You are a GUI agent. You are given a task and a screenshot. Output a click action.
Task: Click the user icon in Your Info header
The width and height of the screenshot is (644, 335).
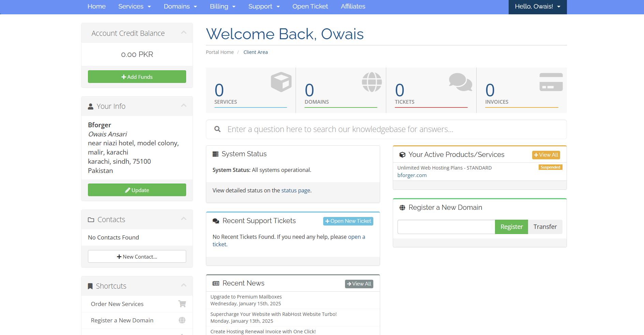[x=91, y=106]
